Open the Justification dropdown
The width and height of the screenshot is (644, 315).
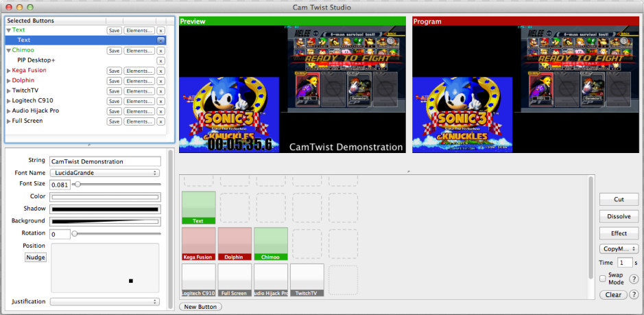105,302
